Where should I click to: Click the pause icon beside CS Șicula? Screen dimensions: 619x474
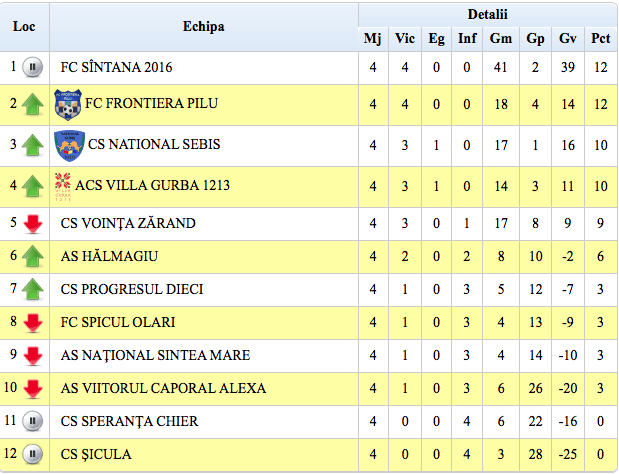pos(33,455)
